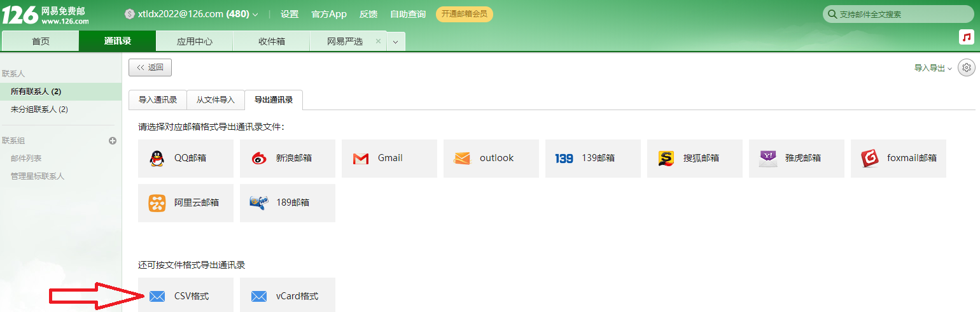Click the Gmail envelope icon
The height and width of the screenshot is (312, 980).
[361, 159]
